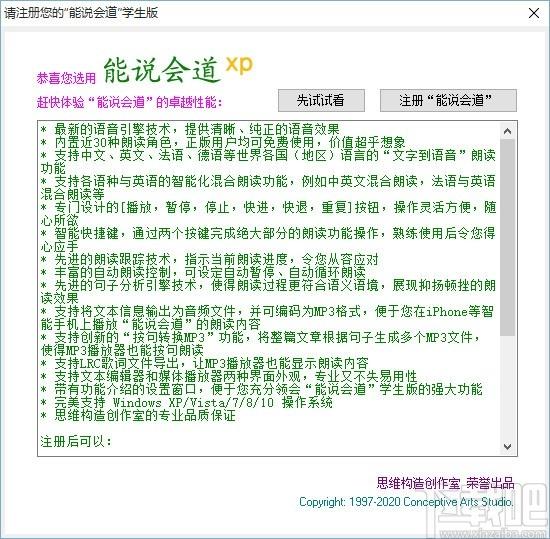The image size is (550, 539).
Task: Click the scrollbar track below the thumb
Action: pos(507,387)
